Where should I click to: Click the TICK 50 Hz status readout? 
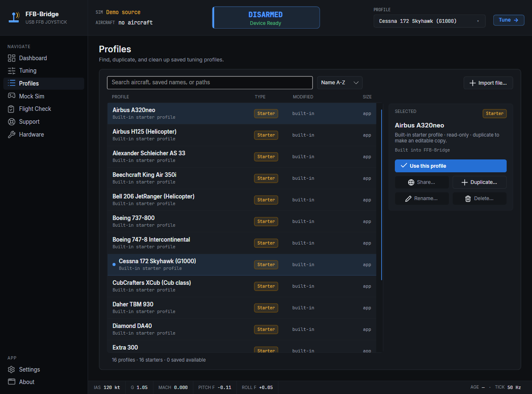tap(508, 387)
